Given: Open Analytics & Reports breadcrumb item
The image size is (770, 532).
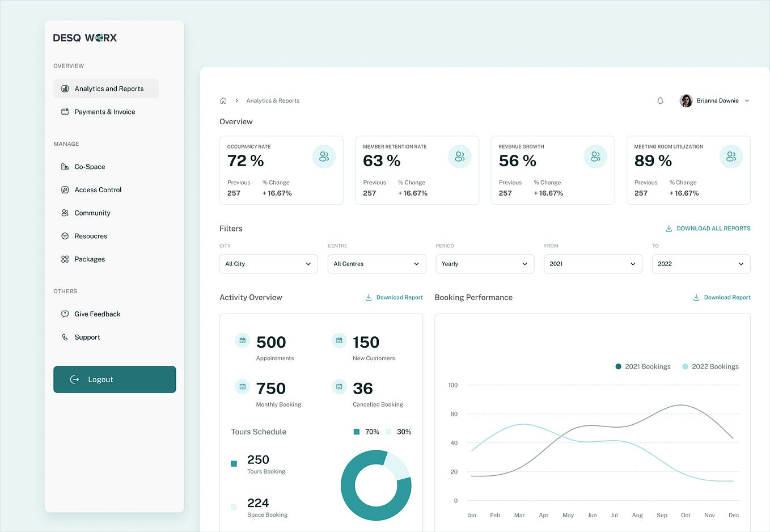Looking at the screenshot, I should click(273, 100).
